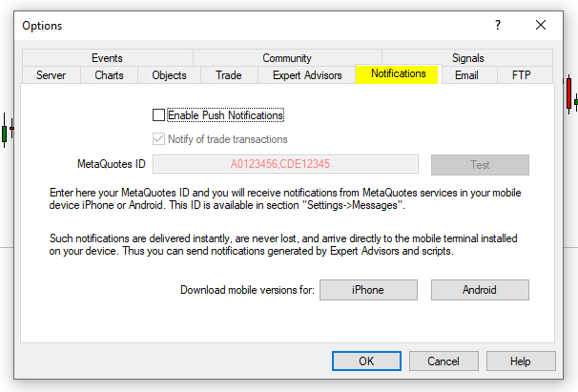Click the question mark help icon
578x392 pixels.
(x=497, y=25)
